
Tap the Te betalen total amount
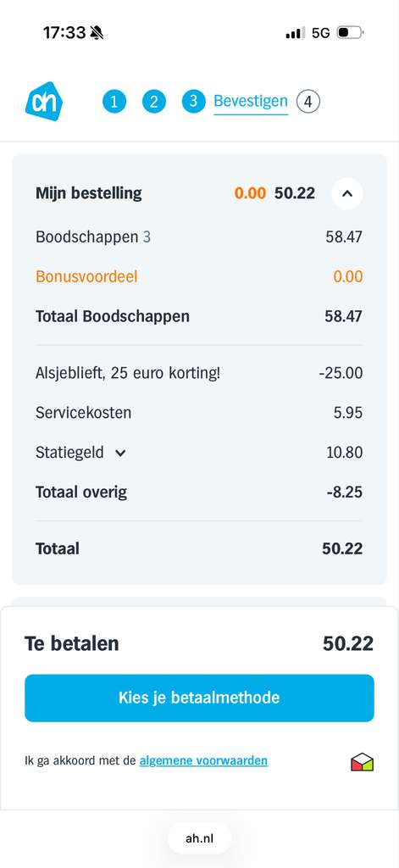(348, 643)
